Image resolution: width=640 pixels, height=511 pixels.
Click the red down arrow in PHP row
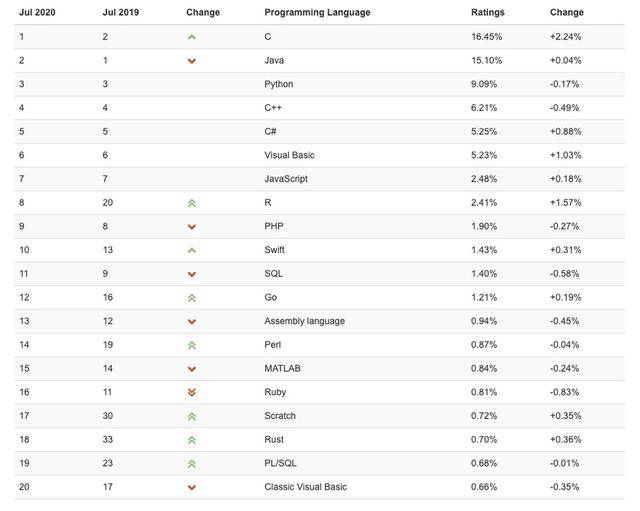(192, 227)
